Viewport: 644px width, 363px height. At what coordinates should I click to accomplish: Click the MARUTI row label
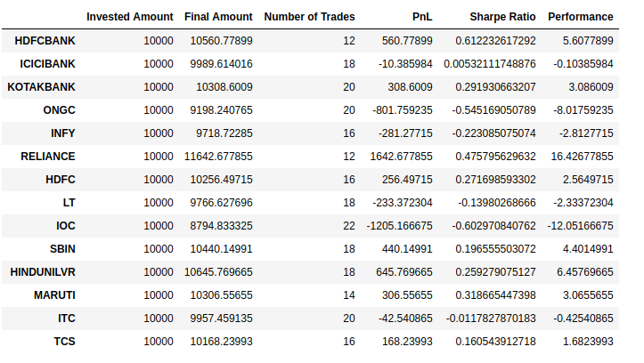(54, 295)
